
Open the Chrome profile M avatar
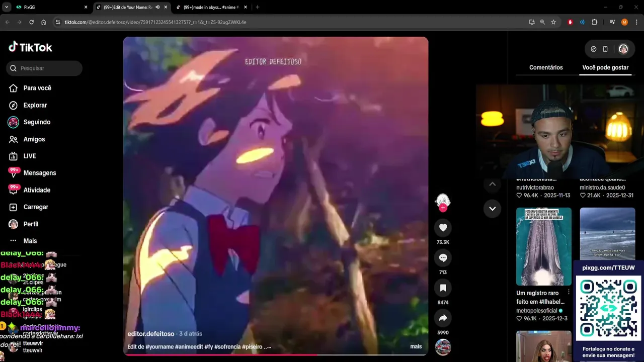624,22
